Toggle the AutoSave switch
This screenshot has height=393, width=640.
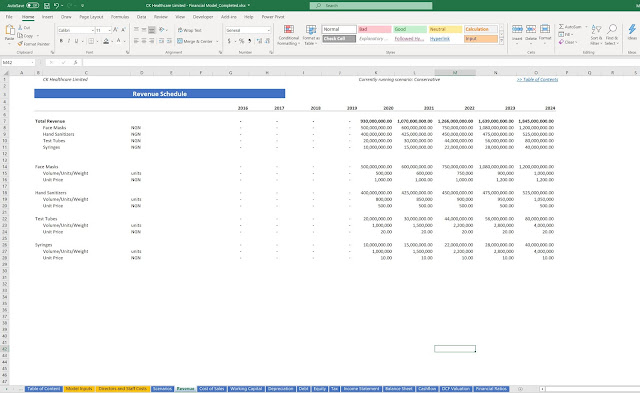(x=33, y=6)
